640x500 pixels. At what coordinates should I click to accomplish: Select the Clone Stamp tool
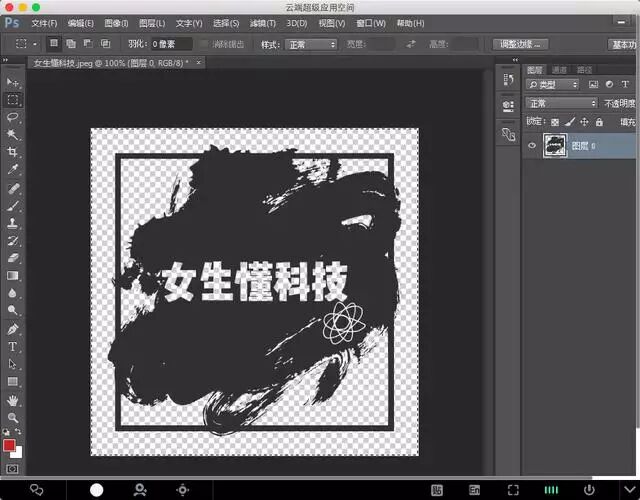[12, 223]
